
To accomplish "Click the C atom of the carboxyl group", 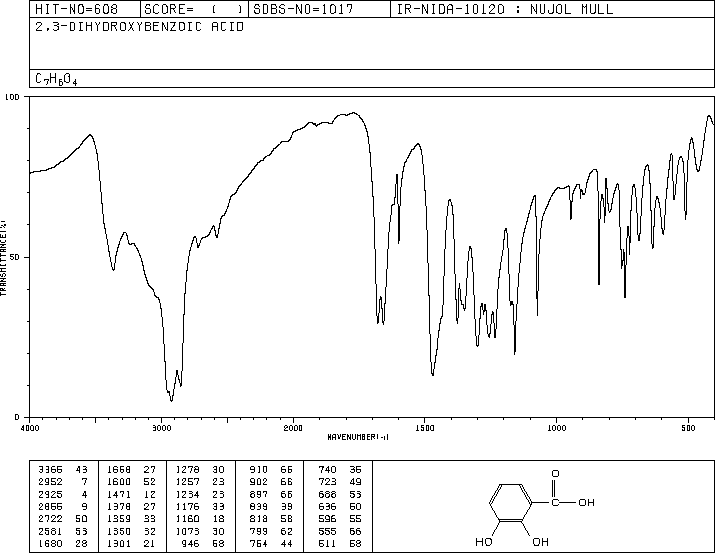I will point(555,502).
